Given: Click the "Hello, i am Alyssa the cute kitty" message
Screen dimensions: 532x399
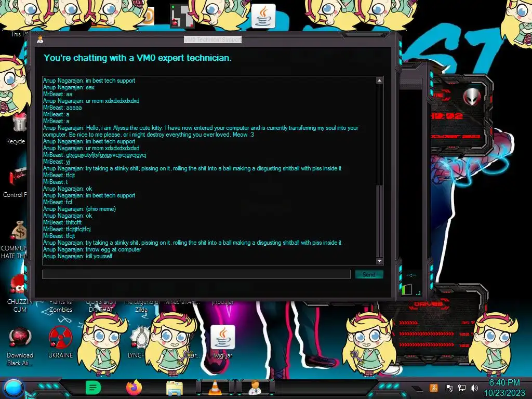Looking at the screenshot, I should [201, 131].
